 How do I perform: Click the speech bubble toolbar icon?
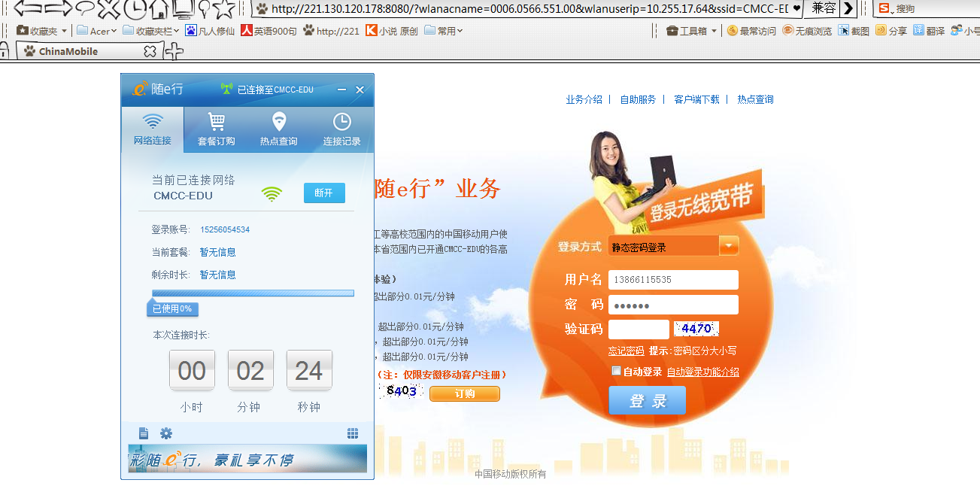click(86, 9)
